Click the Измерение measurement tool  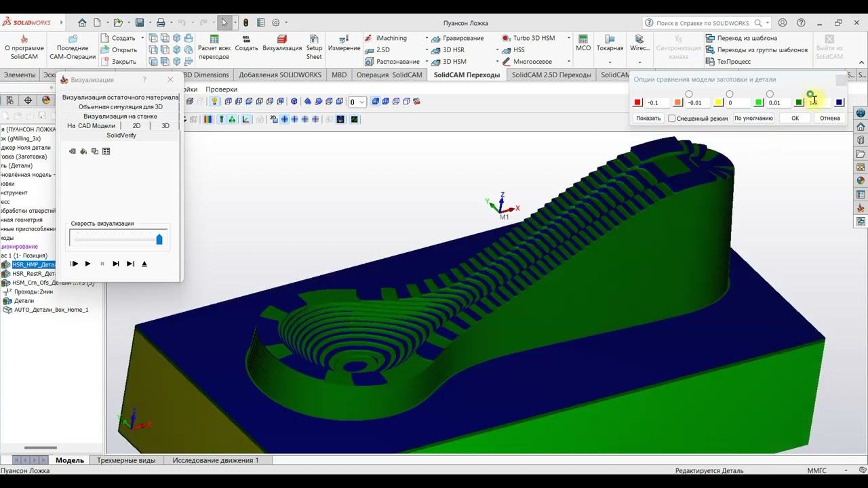point(344,43)
